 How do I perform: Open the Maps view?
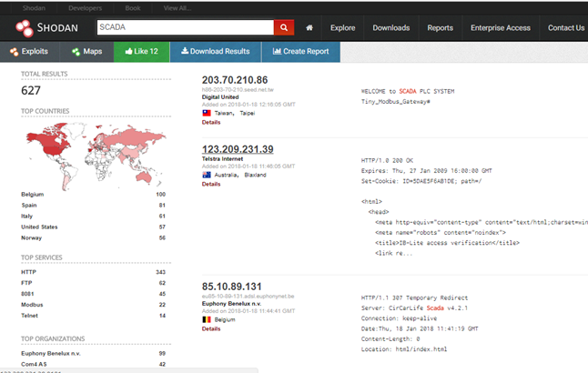pos(87,52)
